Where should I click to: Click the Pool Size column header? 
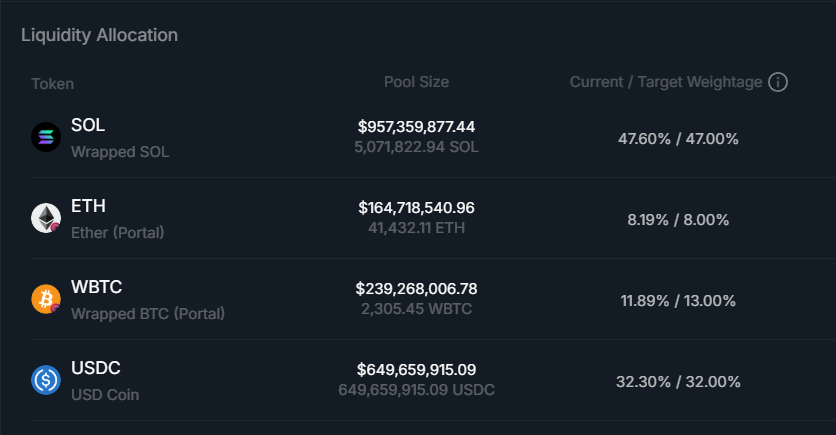pos(416,82)
